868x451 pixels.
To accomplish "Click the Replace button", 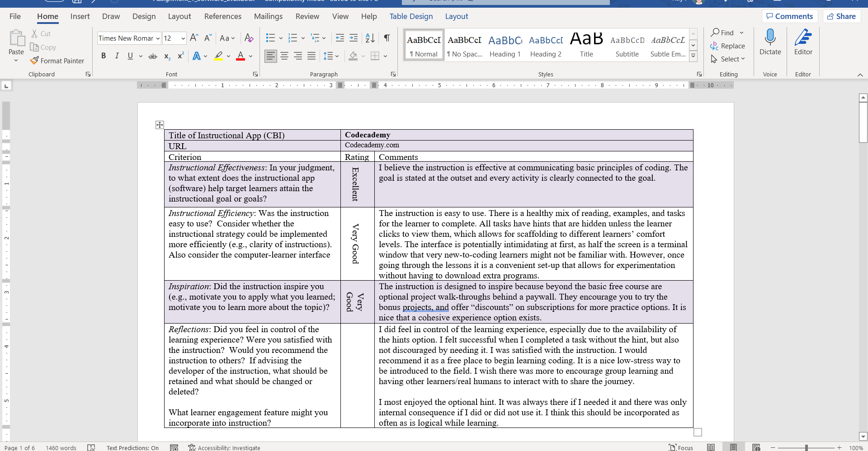I will pyautogui.click(x=727, y=46).
